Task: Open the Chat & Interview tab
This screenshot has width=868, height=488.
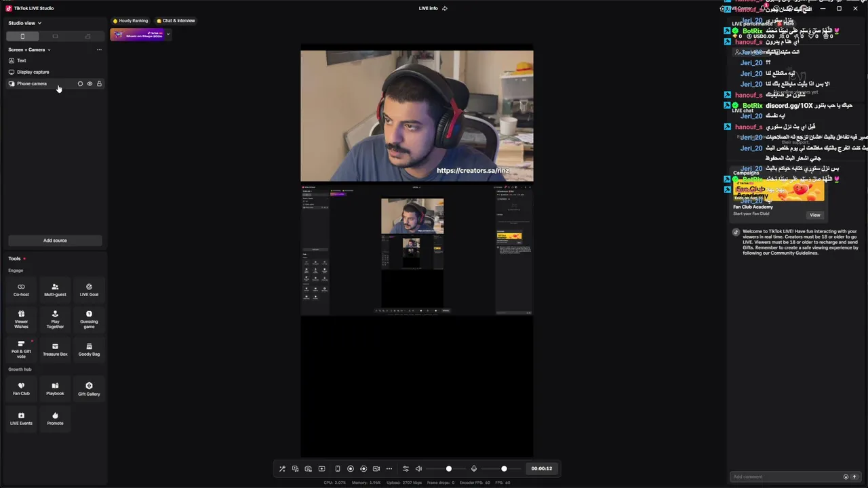Action: (176, 20)
